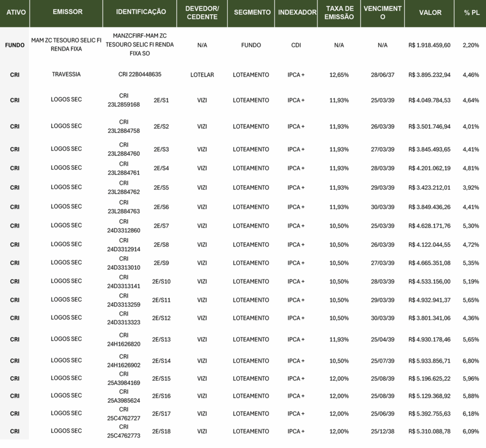The image size is (486, 448).
Task: Select identification CRI 23L2884758
Action: pyautogui.click(x=124, y=126)
